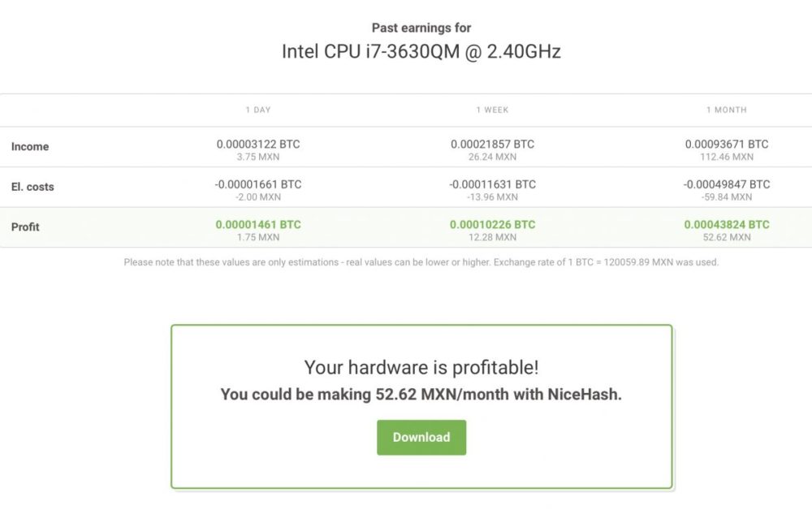The height and width of the screenshot is (514, 812).
Task: Click monthly income value 0.00093671 BTC
Action: (726, 144)
